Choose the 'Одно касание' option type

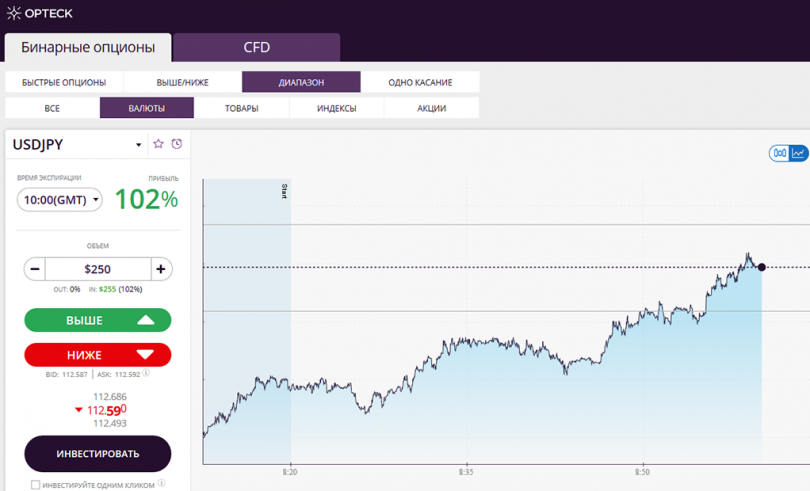pos(420,82)
